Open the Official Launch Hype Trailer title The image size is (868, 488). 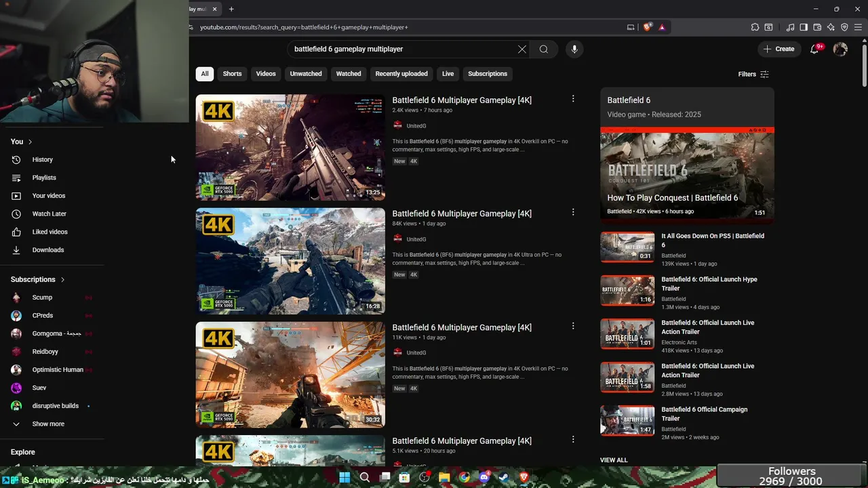(x=709, y=283)
